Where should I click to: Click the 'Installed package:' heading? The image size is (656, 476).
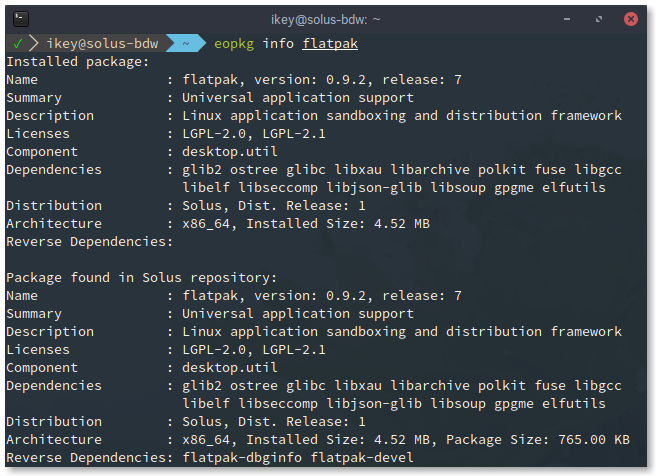(78, 62)
